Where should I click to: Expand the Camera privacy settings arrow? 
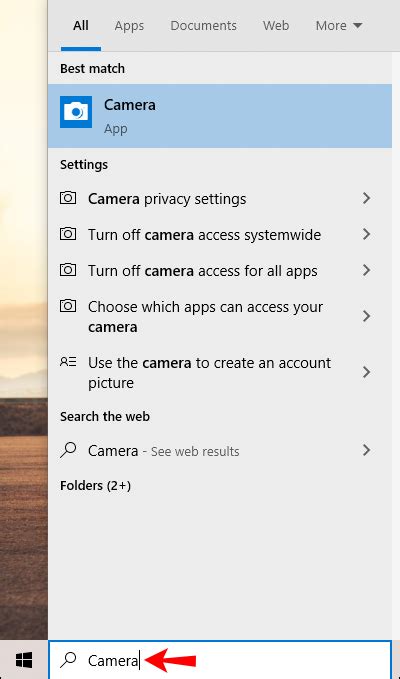point(367,198)
